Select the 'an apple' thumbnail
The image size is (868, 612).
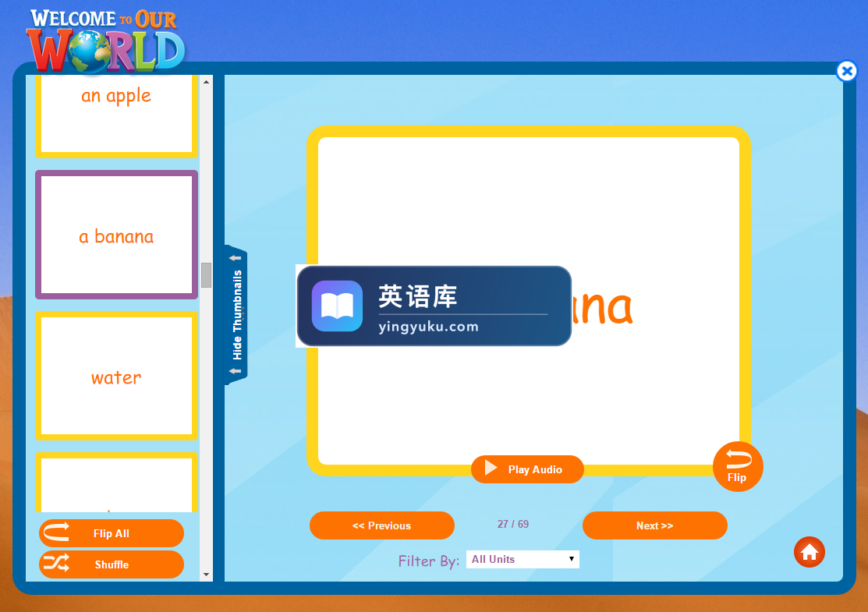click(117, 116)
